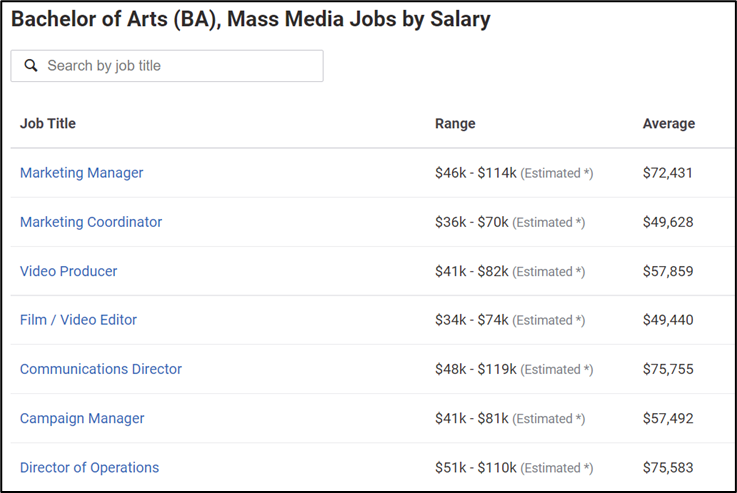Open the Campaign Manager link
The height and width of the screenshot is (493, 737).
click(x=82, y=418)
